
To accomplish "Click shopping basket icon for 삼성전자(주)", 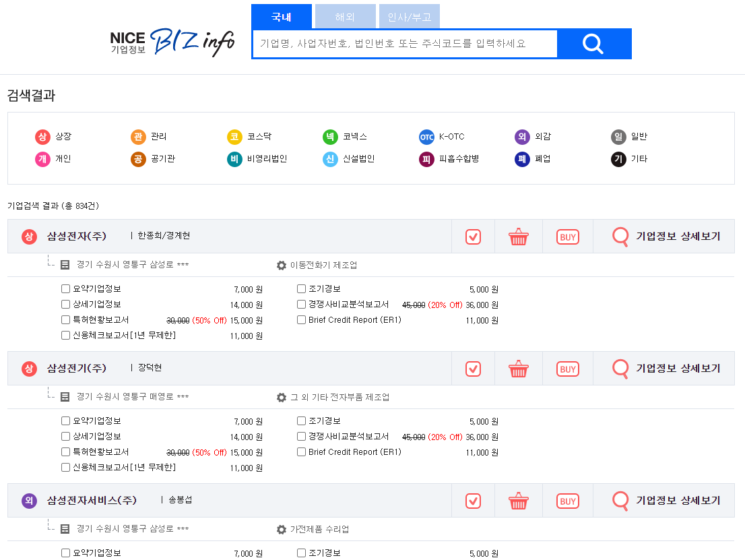I will point(518,237).
